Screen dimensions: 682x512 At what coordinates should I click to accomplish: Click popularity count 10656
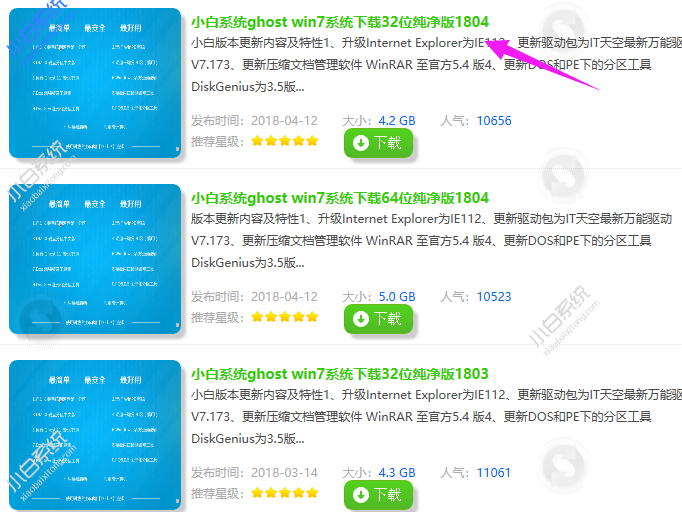point(494,121)
